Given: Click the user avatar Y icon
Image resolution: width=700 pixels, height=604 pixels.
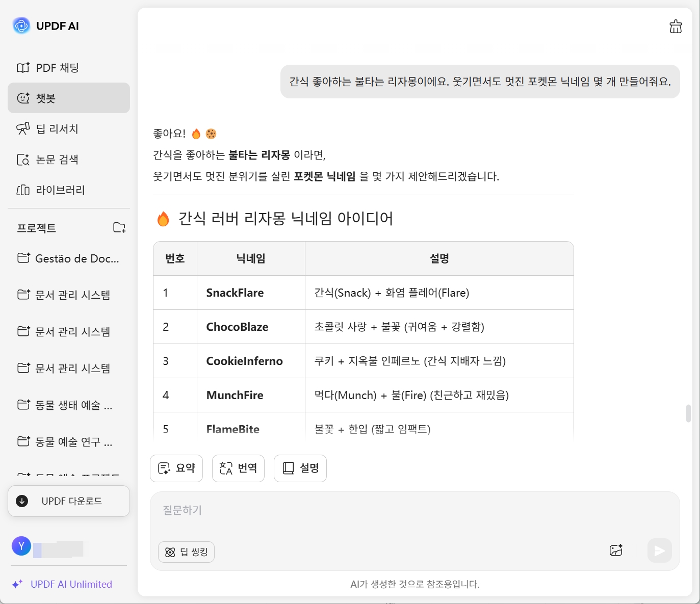Looking at the screenshot, I should click(21, 546).
